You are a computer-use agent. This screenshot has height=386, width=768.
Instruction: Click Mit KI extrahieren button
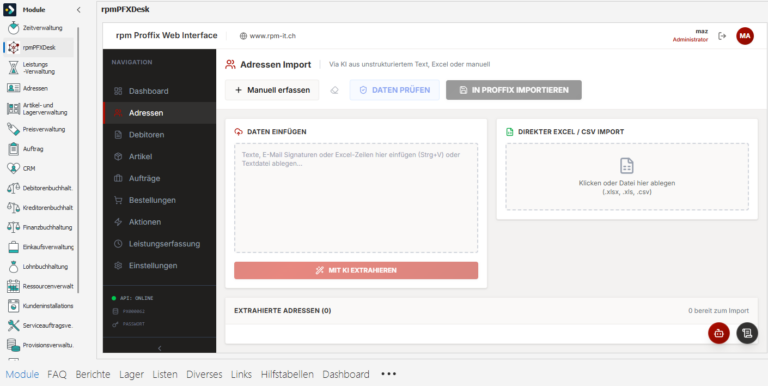(356, 270)
